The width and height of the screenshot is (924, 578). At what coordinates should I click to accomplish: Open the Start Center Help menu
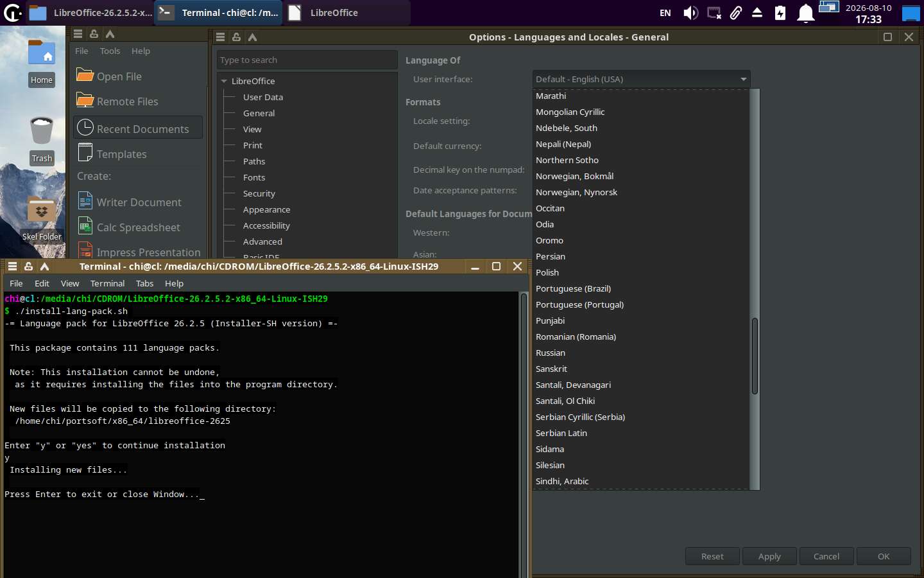tap(141, 51)
